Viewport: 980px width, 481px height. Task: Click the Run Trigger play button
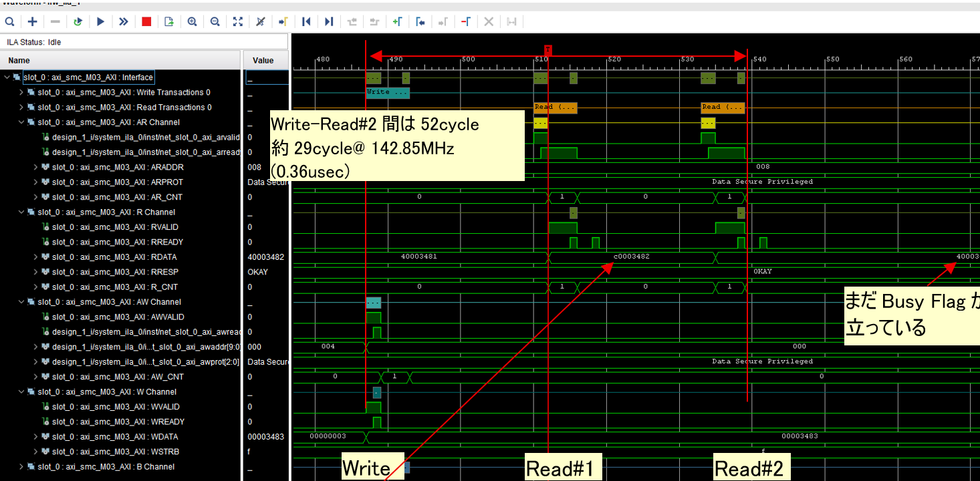coord(101,21)
